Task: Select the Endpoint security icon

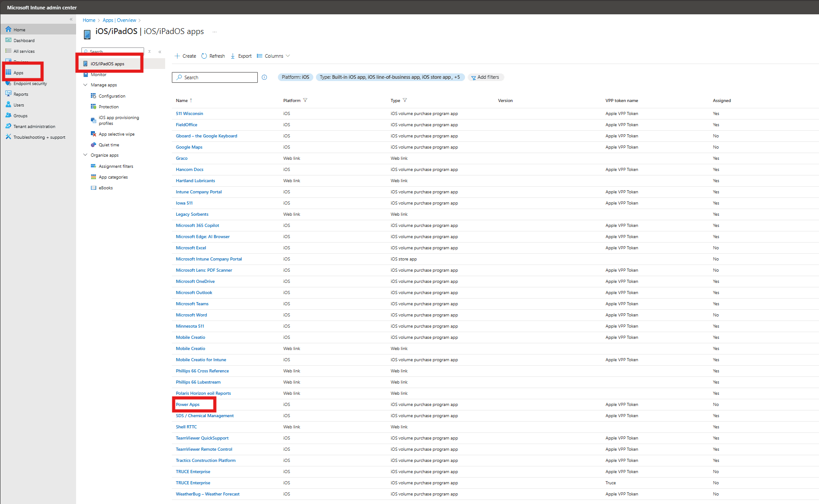Action: coord(29,83)
